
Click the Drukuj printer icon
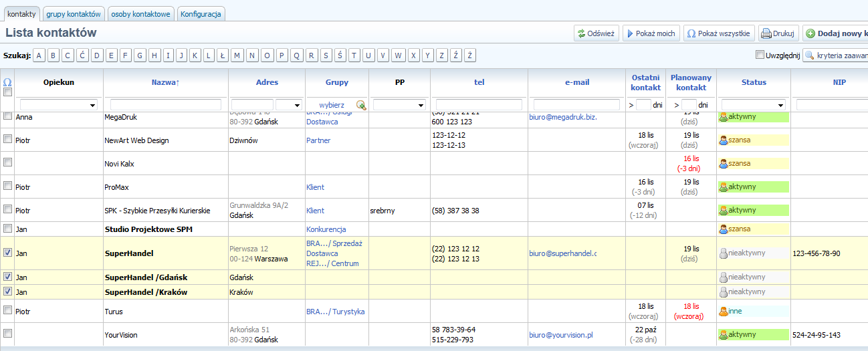766,33
